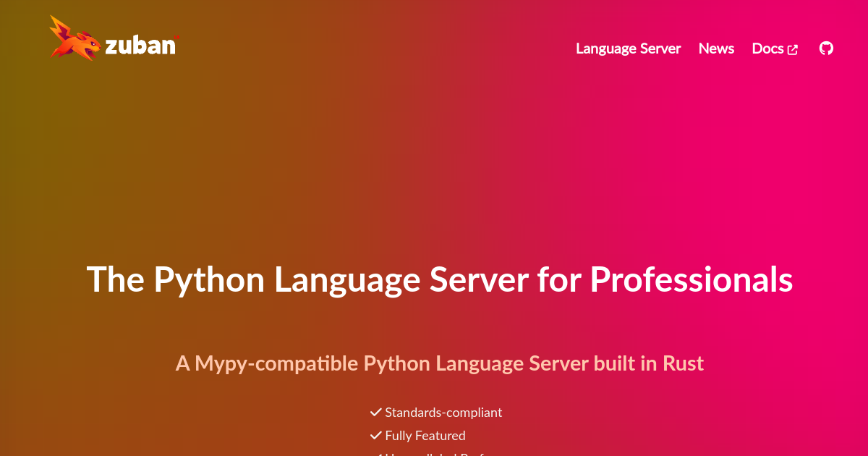Open the Docs external link
868x456 pixels.
pos(775,48)
